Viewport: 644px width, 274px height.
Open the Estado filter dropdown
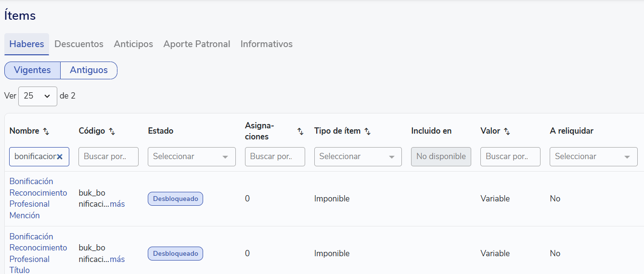(x=192, y=157)
